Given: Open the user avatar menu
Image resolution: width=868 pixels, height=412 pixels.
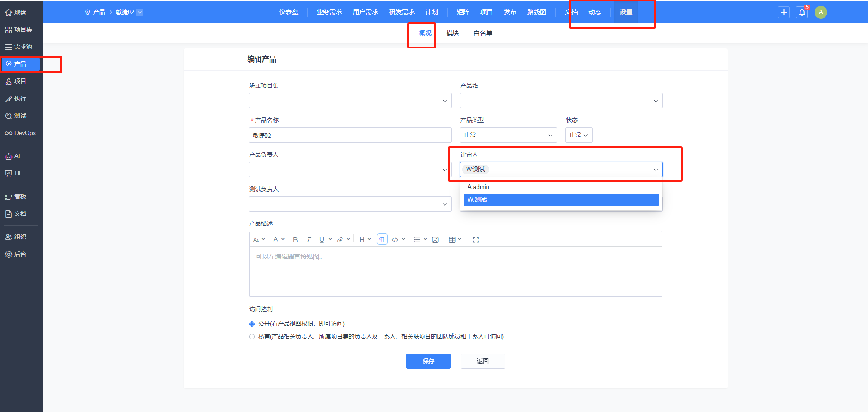Looking at the screenshot, I should pos(820,12).
